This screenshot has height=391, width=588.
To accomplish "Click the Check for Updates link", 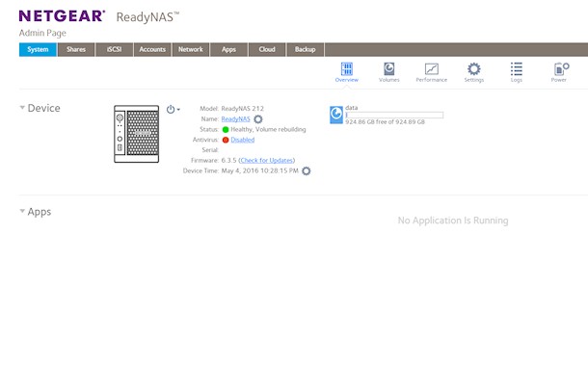I will click(x=267, y=160).
